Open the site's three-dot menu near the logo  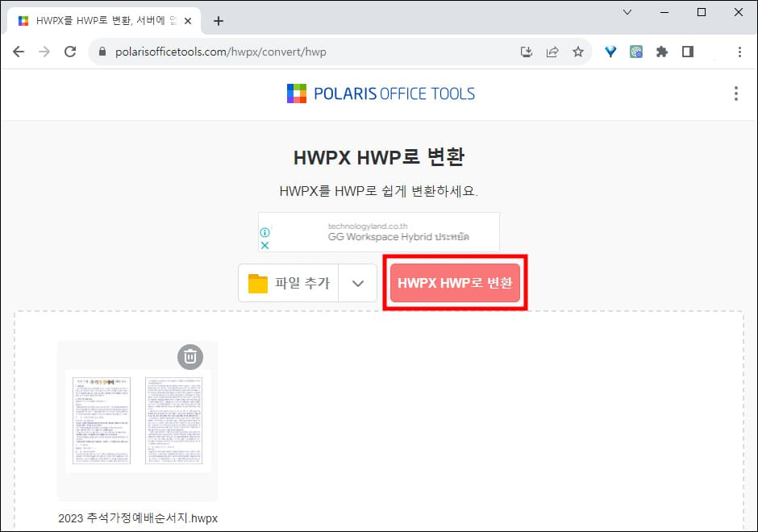(x=736, y=94)
